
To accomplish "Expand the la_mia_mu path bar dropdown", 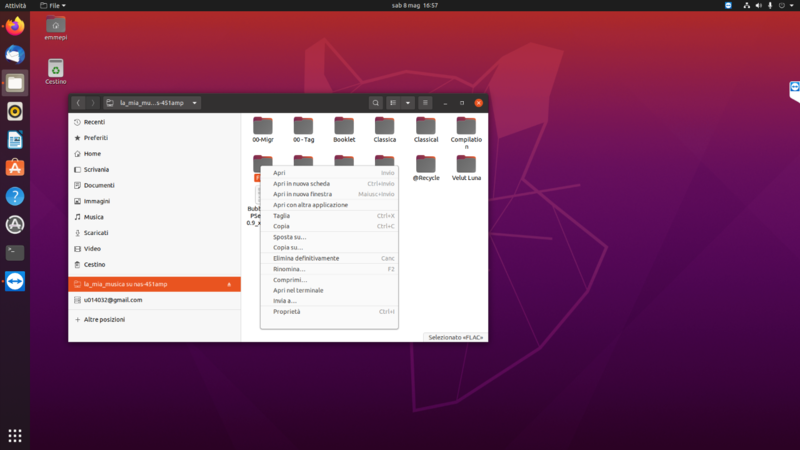I will point(195,102).
